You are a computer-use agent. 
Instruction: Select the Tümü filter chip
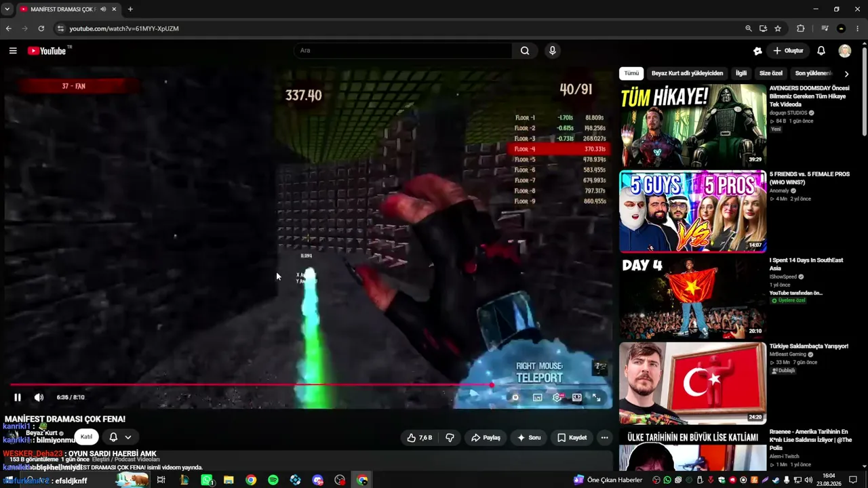tap(631, 73)
